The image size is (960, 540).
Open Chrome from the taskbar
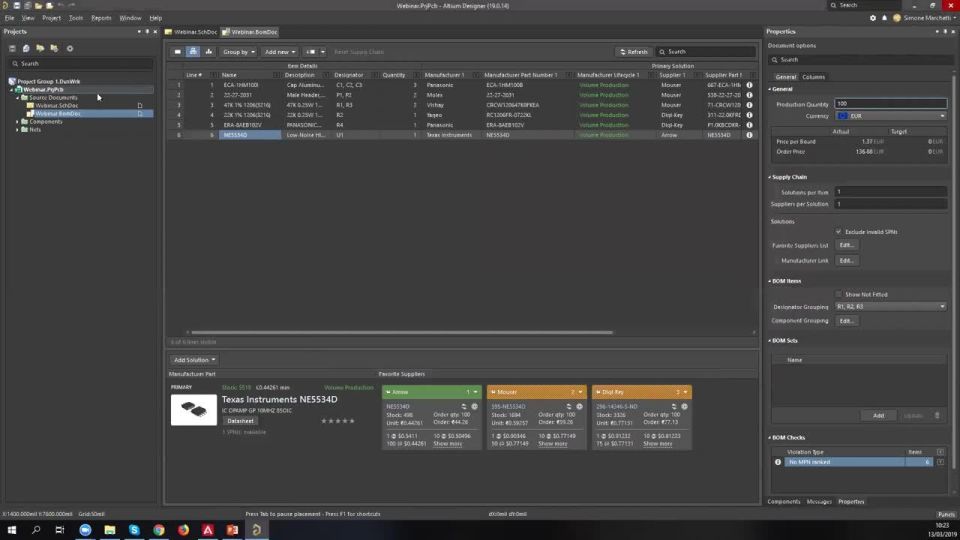pyautogui.click(x=159, y=530)
